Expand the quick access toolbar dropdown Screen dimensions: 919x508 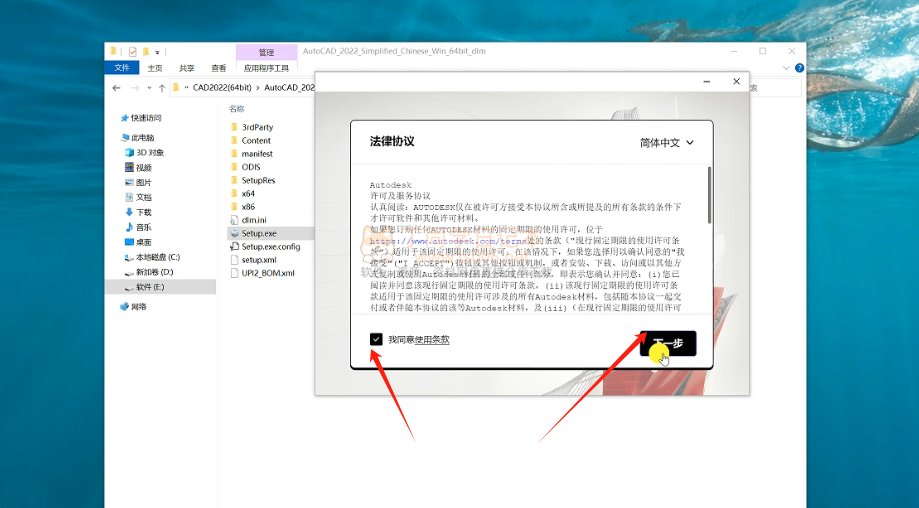click(x=157, y=51)
